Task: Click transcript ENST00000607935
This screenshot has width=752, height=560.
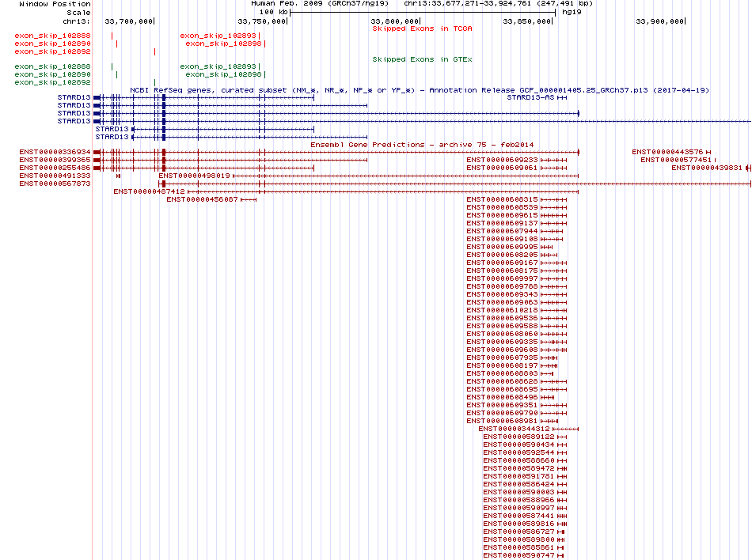Action: click(x=502, y=358)
